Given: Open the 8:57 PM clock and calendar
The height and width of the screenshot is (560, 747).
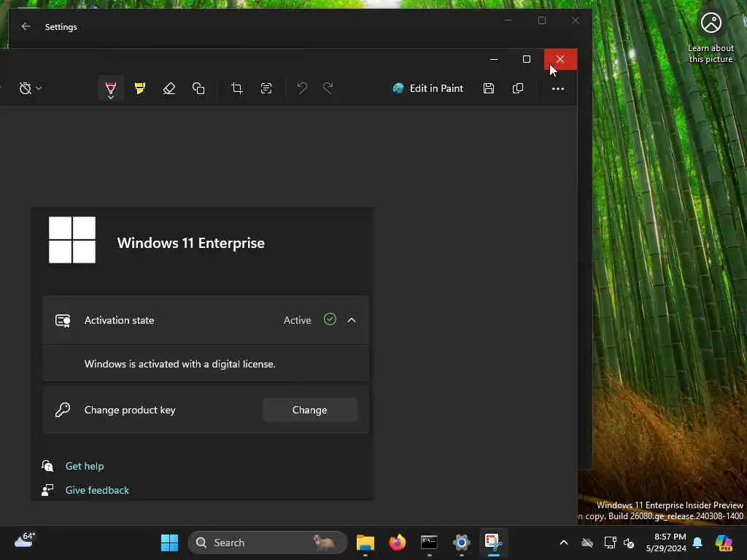Looking at the screenshot, I should 666,542.
